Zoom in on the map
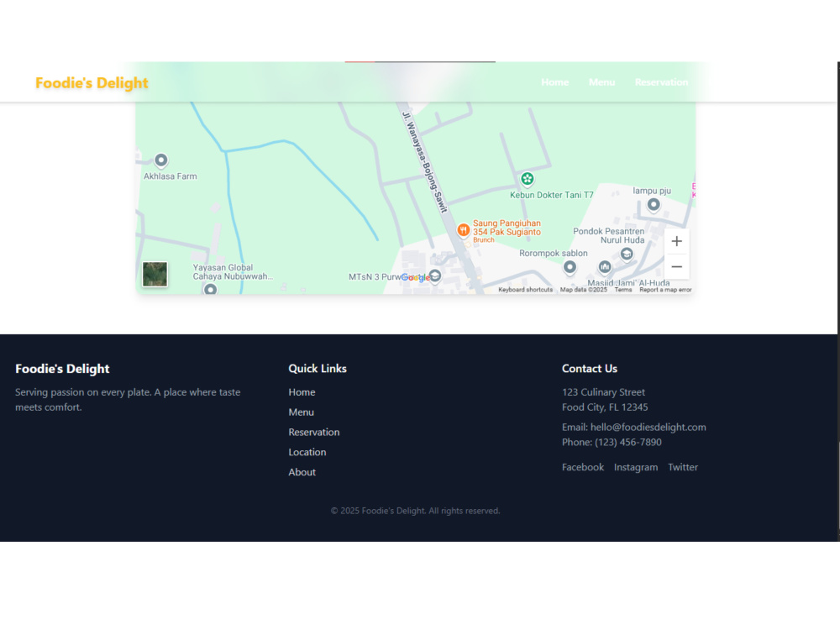Viewport: 840px width, 630px height. tap(676, 241)
